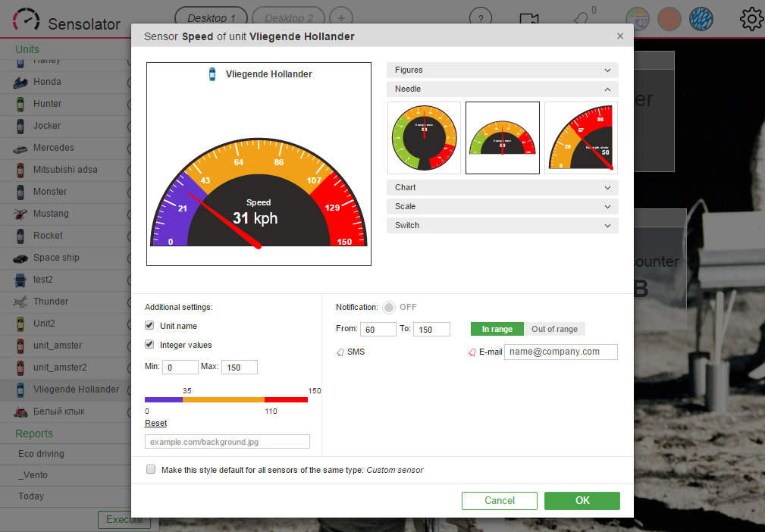Uncheck the Unit name checkbox
The image size is (765, 532).
coord(150,325)
